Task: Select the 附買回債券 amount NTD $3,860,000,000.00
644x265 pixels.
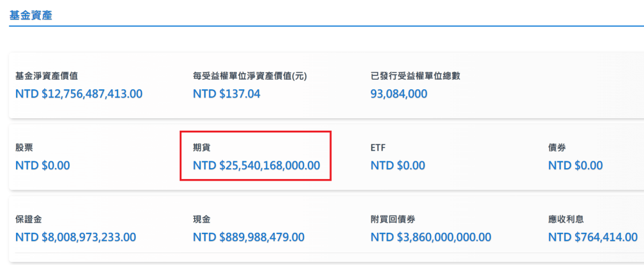Action: tap(431, 237)
